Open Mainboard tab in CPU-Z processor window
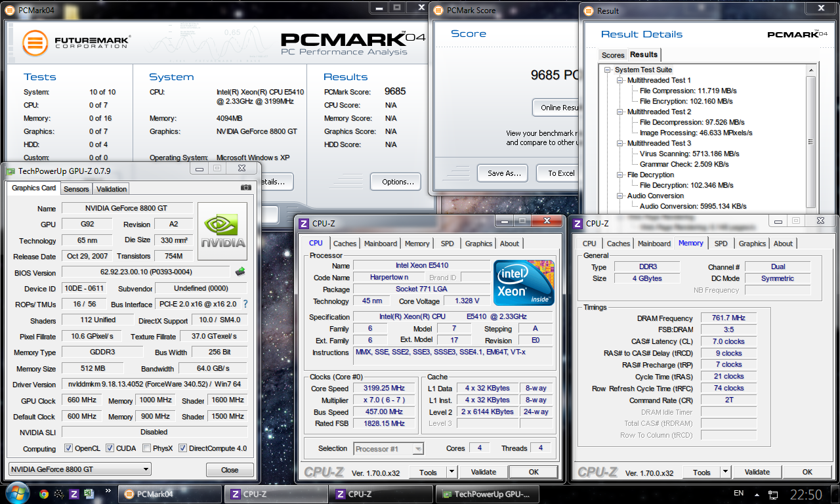Viewport: 840px width, 504px height. point(381,243)
